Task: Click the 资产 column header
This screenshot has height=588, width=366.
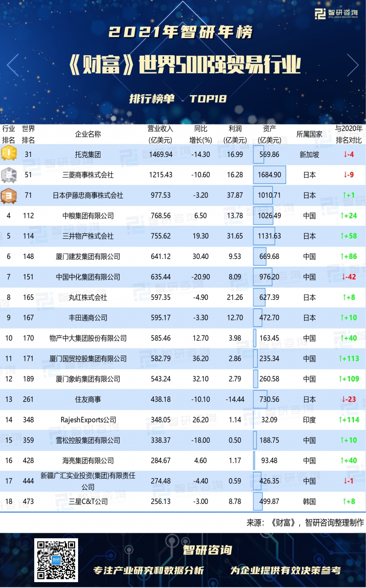Action: [x=269, y=134]
